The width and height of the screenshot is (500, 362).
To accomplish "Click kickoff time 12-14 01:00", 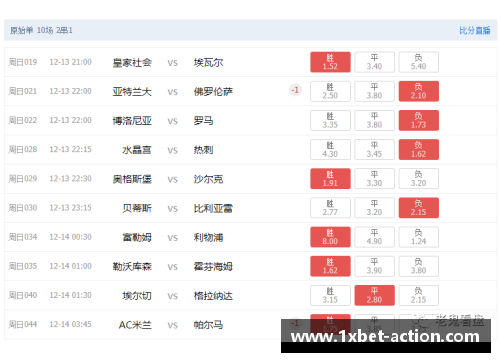I will (70, 266).
